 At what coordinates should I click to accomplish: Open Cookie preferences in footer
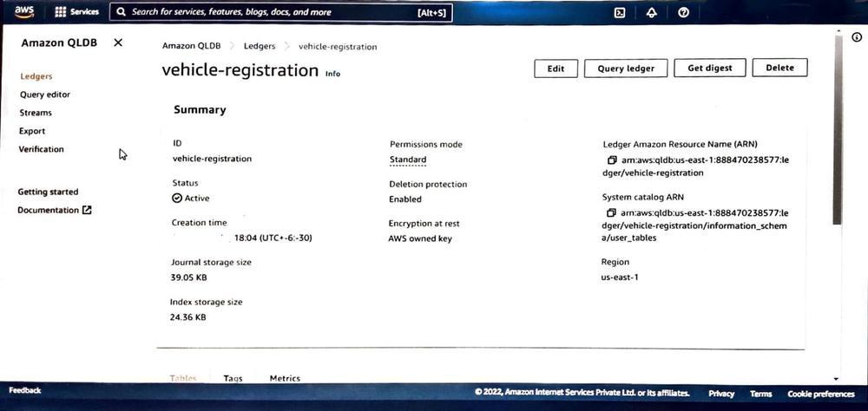pos(821,394)
